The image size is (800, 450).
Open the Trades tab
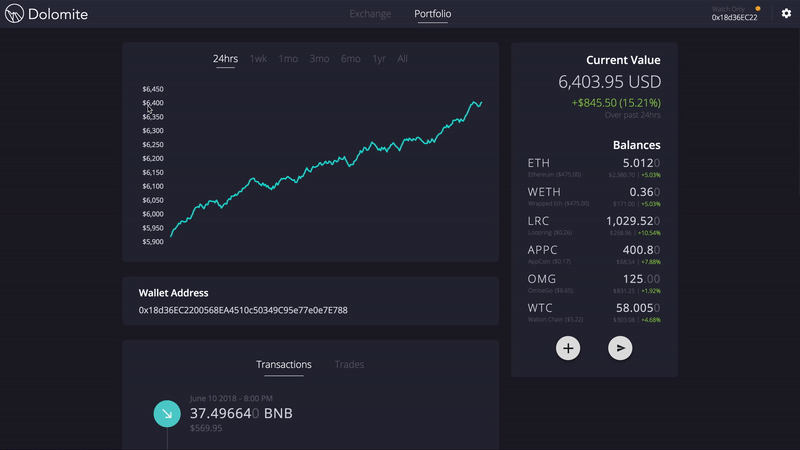coord(349,365)
